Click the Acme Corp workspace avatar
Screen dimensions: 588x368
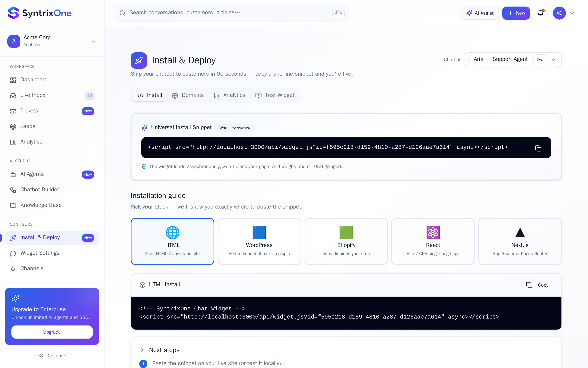(x=14, y=41)
